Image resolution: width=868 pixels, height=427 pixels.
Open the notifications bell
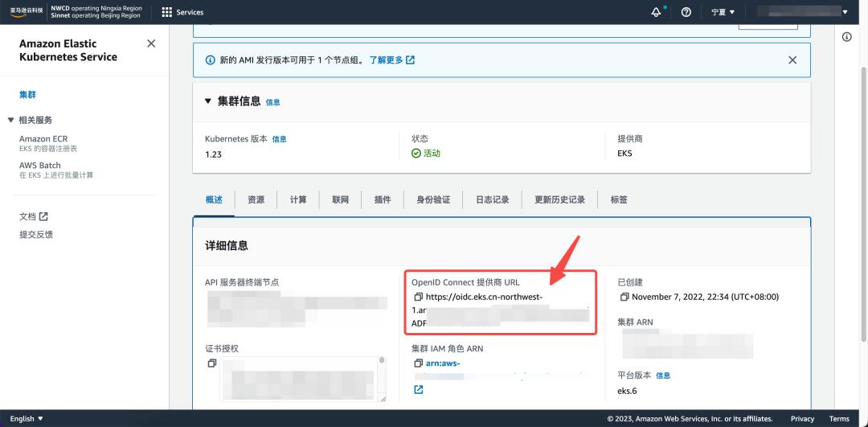click(x=657, y=12)
